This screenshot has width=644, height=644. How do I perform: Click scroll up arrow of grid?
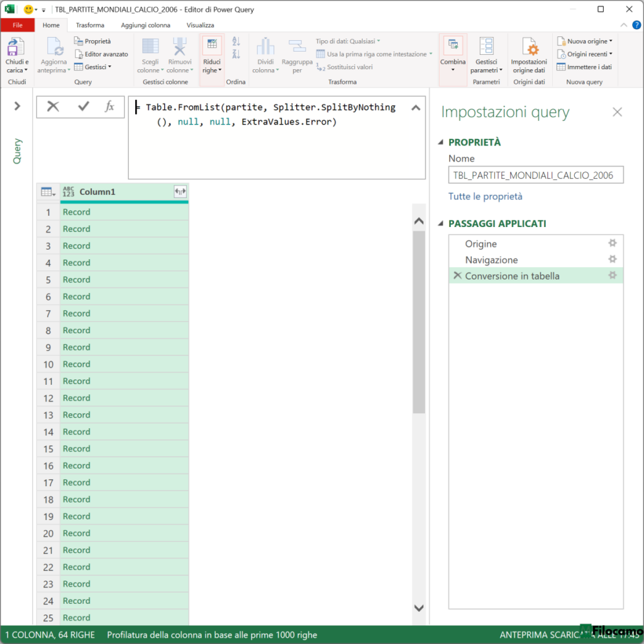(418, 221)
